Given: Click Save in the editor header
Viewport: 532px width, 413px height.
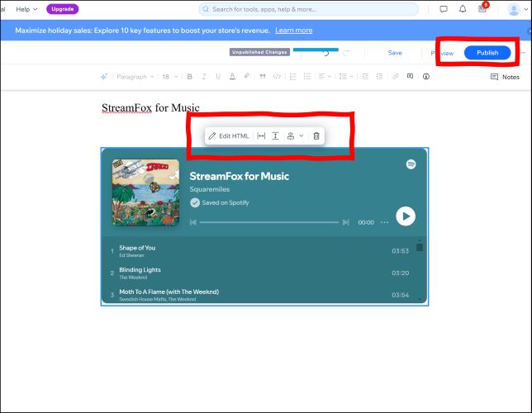Looking at the screenshot, I should point(395,53).
